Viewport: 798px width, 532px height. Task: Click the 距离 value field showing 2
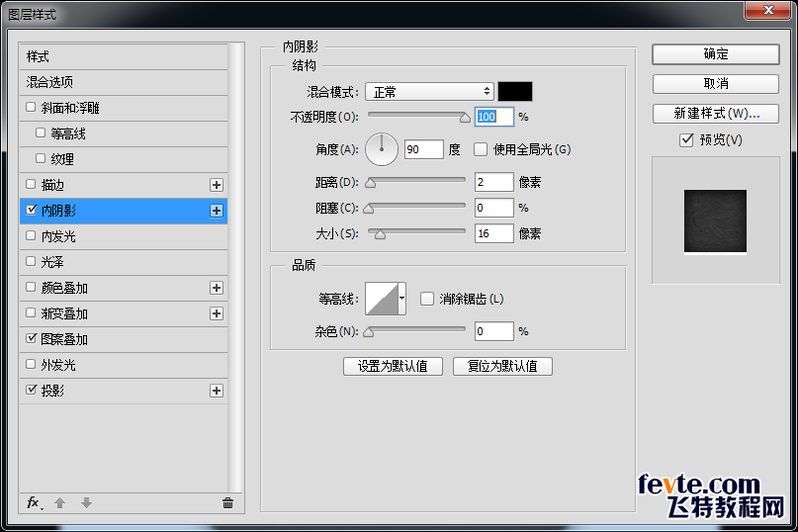click(x=493, y=182)
